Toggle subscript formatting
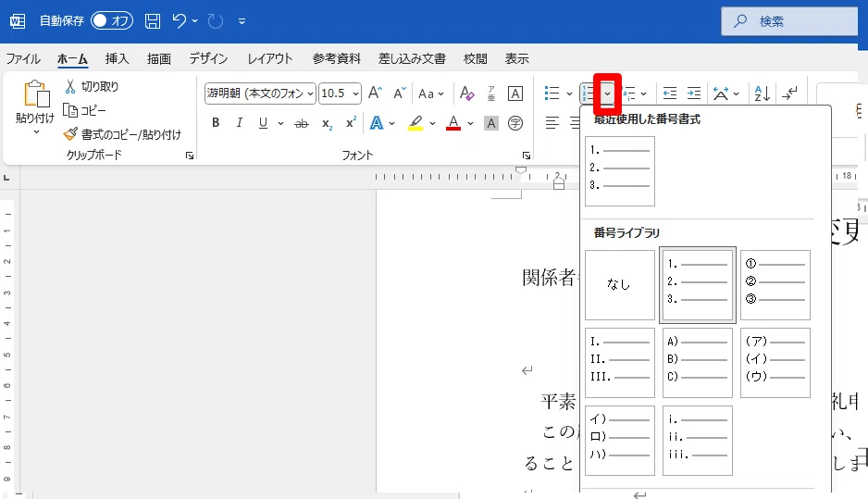This screenshot has width=868, height=499. point(328,123)
